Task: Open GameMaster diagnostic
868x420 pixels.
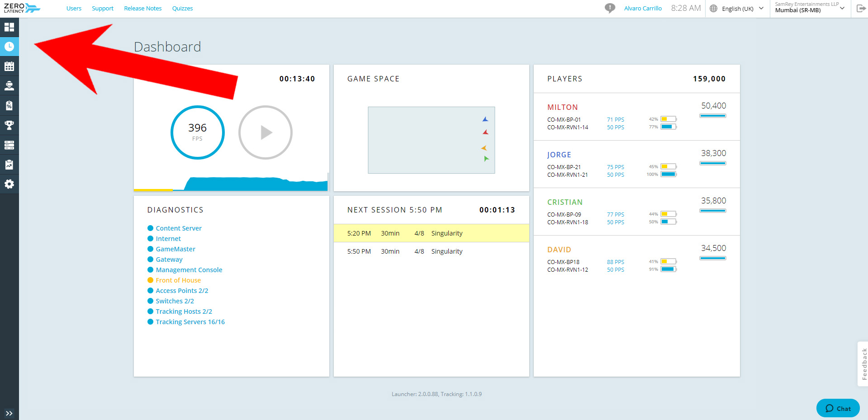Action: [x=171, y=249]
